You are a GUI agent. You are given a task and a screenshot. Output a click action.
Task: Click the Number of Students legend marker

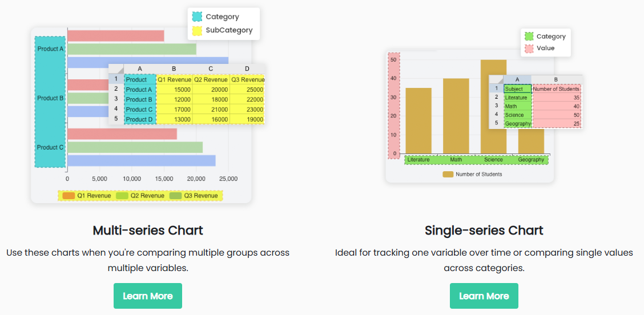[448, 174]
